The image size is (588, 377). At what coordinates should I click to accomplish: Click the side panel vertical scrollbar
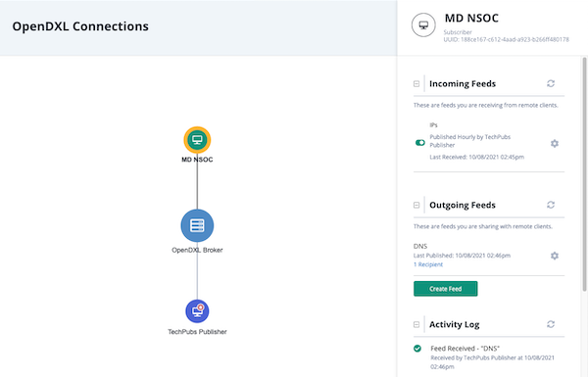coord(584,174)
